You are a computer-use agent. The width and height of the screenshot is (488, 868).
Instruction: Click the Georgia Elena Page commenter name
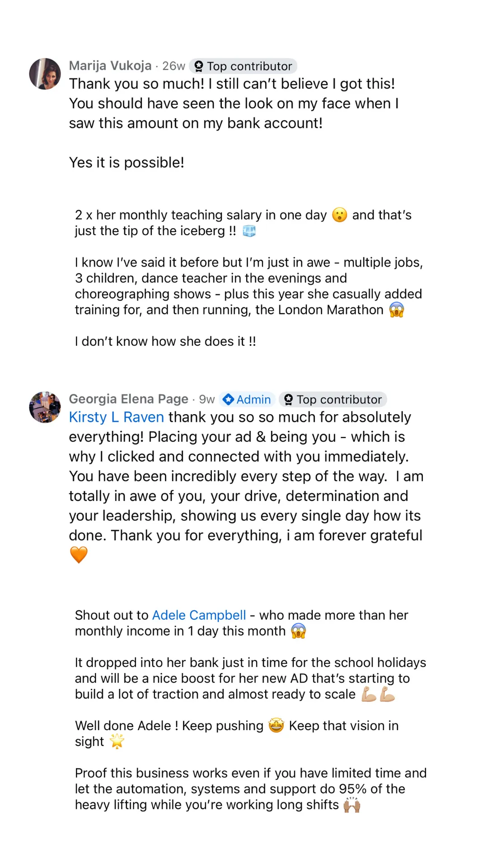tap(128, 399)
